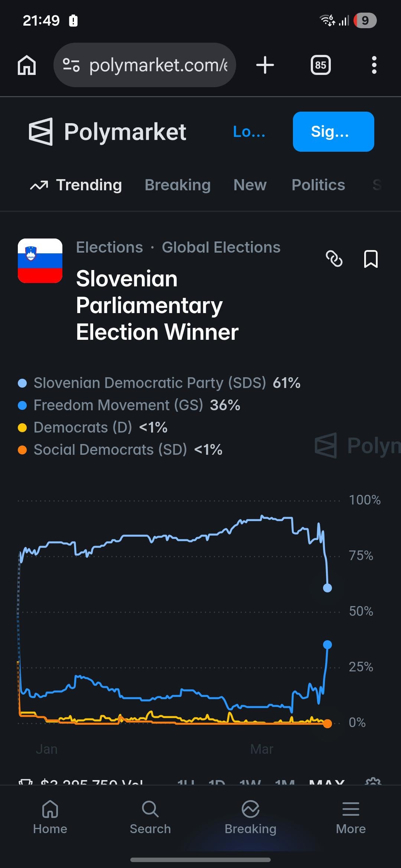Copy the market link icon
Image resolution: width=401 pixels, height=868 pixels.
[x=334, y=259]
